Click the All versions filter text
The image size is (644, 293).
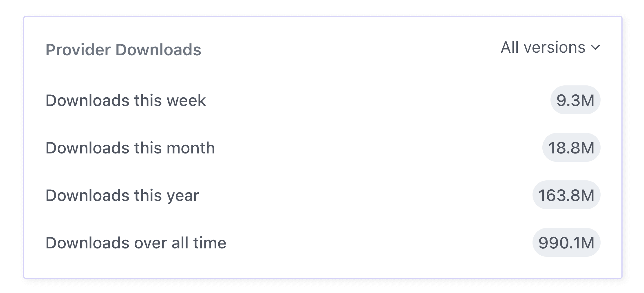541,48
